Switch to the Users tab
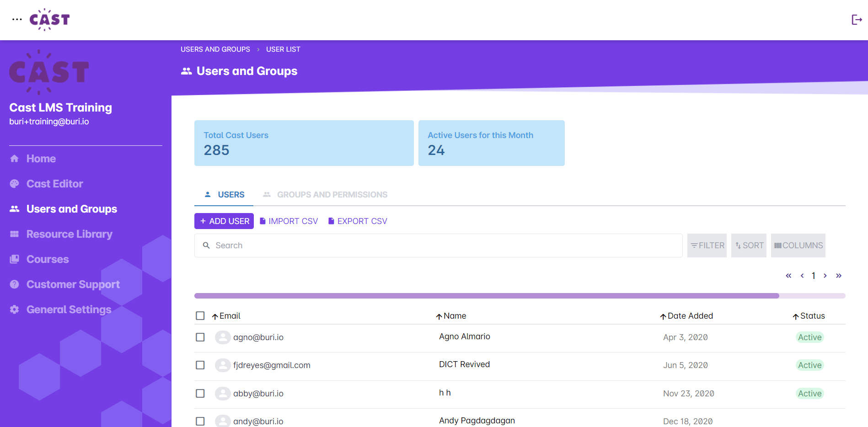The height and width of the screenshot is (427, 868). click(x=224, y=195)
